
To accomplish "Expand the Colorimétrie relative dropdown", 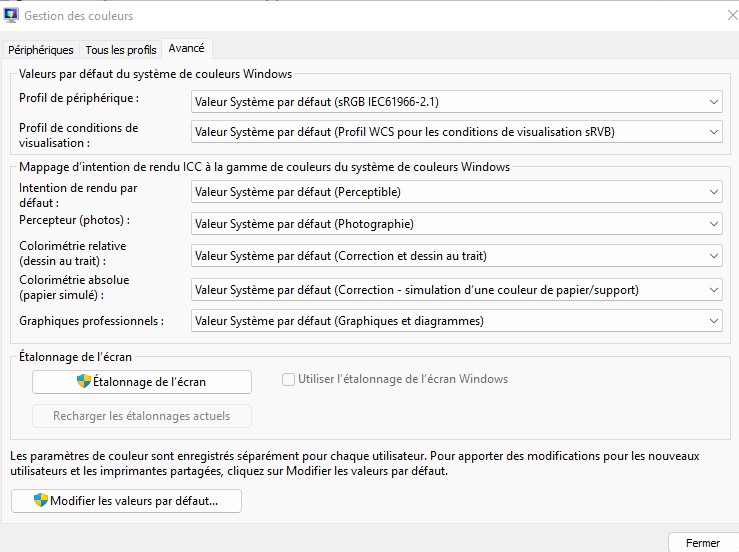I will (713, 256).
